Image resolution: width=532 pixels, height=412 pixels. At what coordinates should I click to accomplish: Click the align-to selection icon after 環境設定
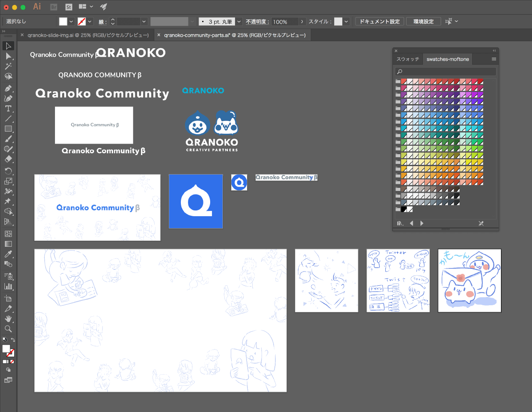(449, 21)
